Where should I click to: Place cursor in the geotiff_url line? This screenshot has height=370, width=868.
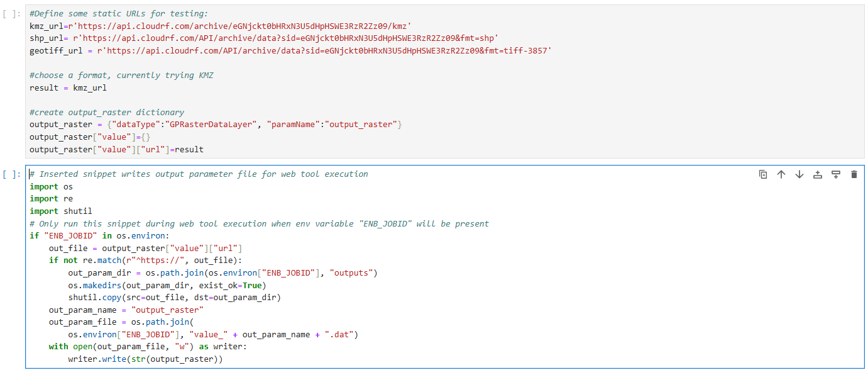[290, 50]
